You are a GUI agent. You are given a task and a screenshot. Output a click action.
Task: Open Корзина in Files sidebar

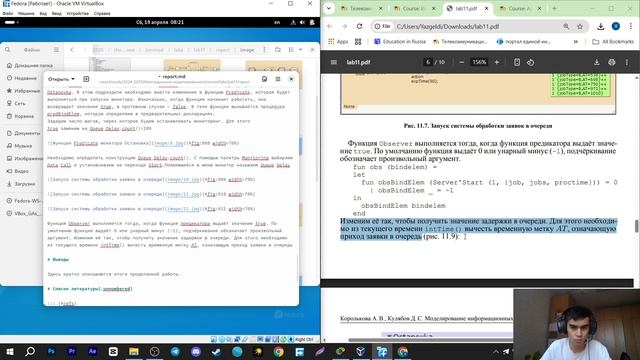tap(20, 116)
